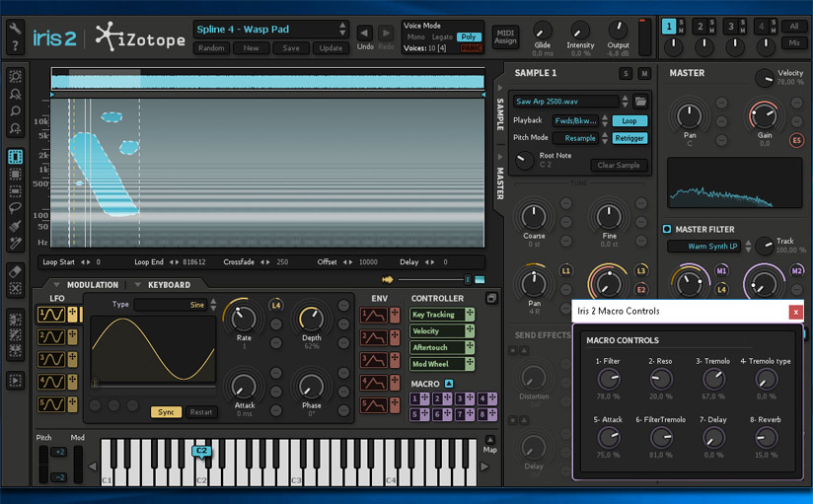The image size is (813, 504).
Task: Toggle the MACRO expand arrow
Action: pyautogui.click(x=449, y=384)
